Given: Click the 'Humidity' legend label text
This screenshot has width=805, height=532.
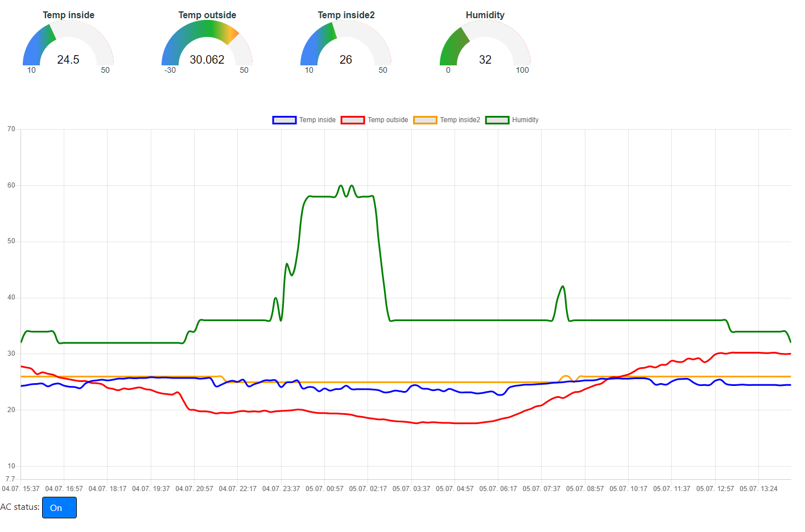Looking at the screenshot, I should click(525, 120).
